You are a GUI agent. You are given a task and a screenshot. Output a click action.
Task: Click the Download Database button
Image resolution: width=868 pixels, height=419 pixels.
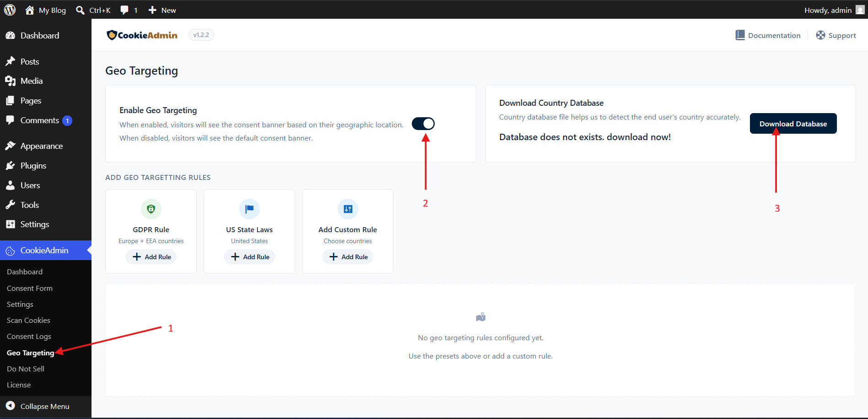click(x=793, y=124)
